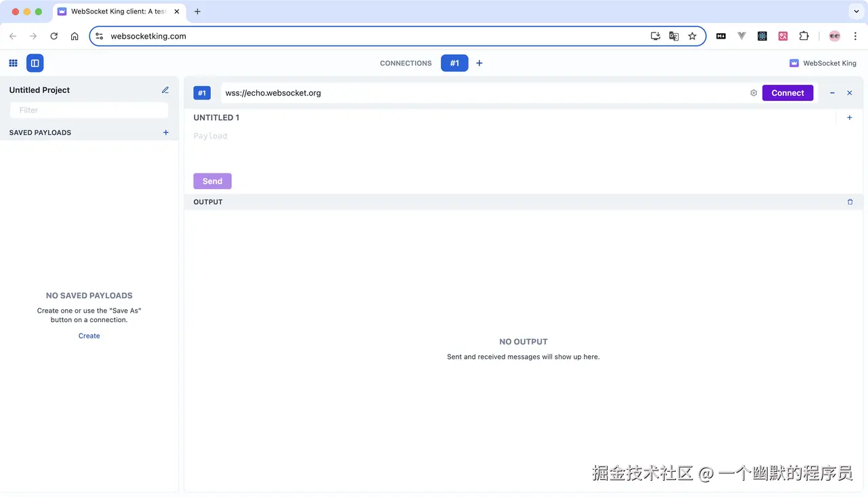This screenshot has height=497, width=868.
Task: Clear the output using the trash icon
Action: tap(850, 201)
